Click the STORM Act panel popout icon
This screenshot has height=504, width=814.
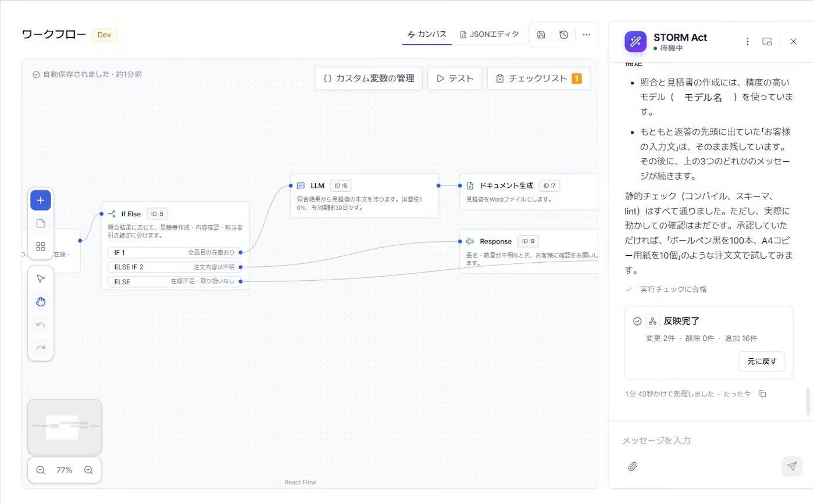click(x=767, y=41)
